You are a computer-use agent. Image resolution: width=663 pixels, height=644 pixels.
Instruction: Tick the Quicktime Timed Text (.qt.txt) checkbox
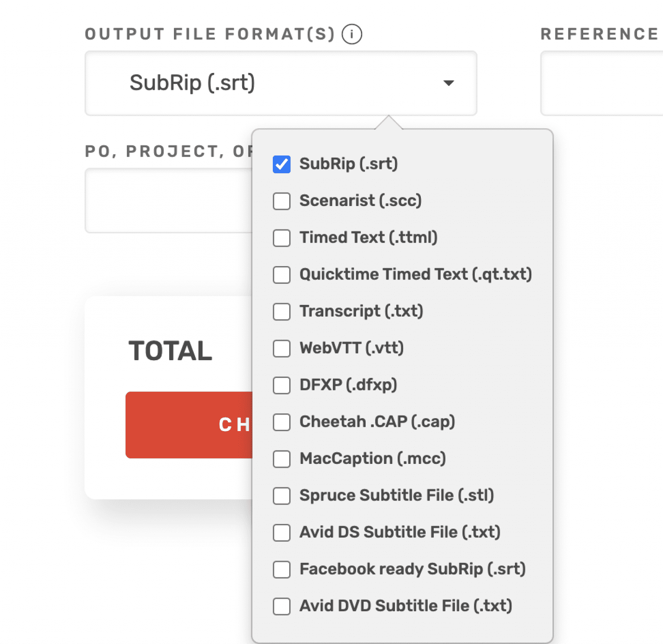click(x=281, y=275)
